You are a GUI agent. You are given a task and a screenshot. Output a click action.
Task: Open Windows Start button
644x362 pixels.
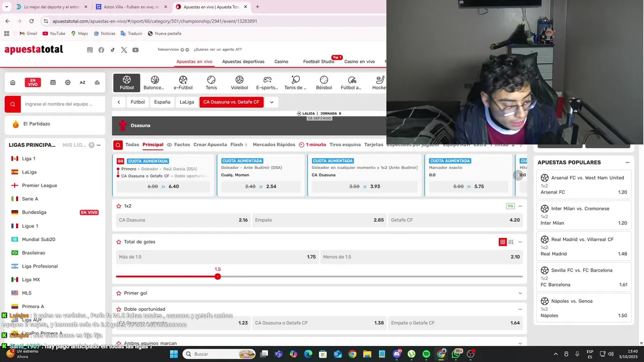click(174, 354)
